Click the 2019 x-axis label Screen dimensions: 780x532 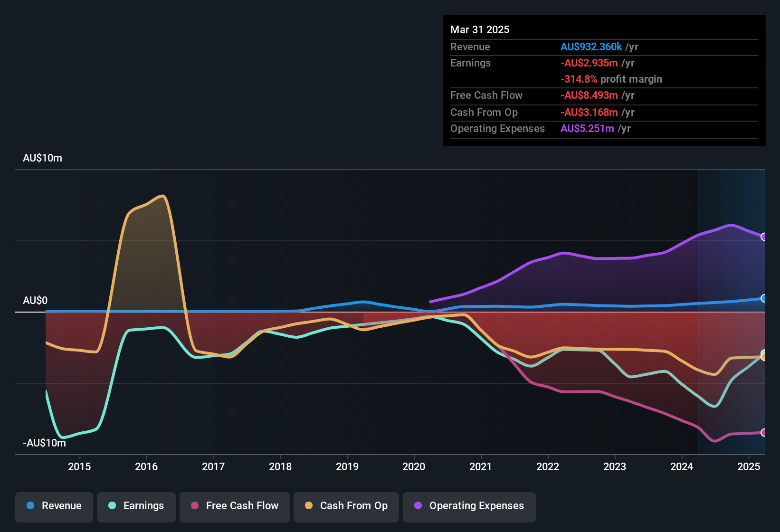click(347, 466)
